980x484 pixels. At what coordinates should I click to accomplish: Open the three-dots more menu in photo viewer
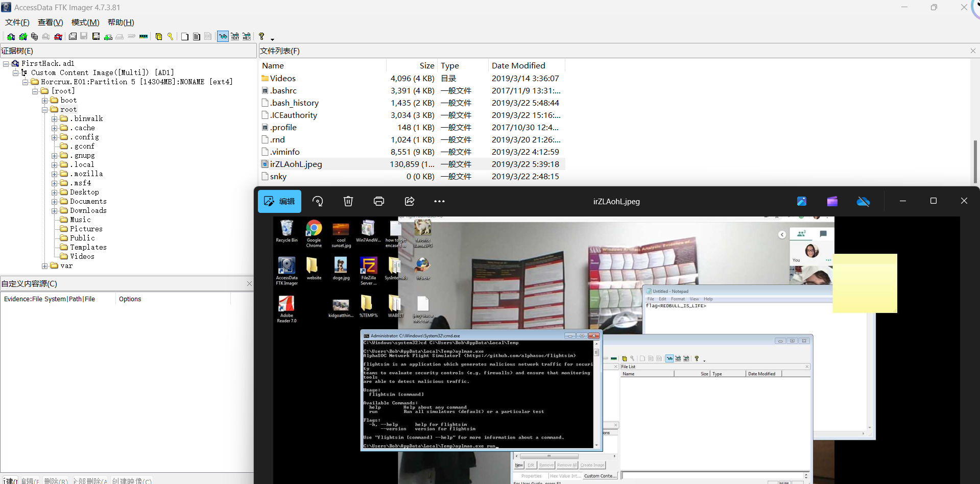439,202
